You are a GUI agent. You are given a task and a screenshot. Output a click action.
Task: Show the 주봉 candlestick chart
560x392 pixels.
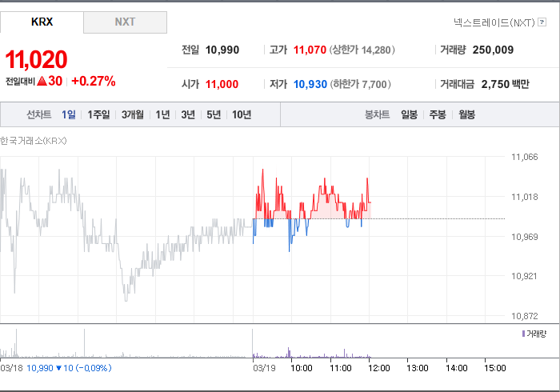pyautogui.click(x=438, y=114)
